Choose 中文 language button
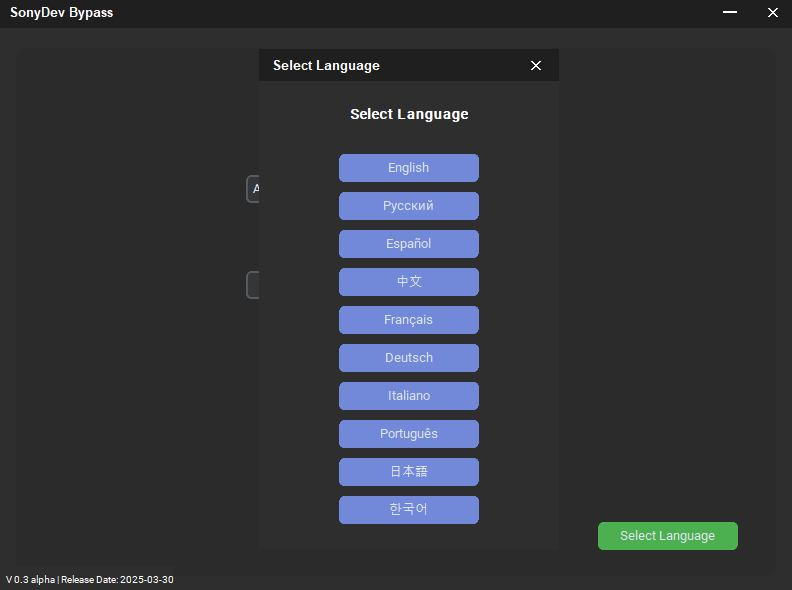 409,282
